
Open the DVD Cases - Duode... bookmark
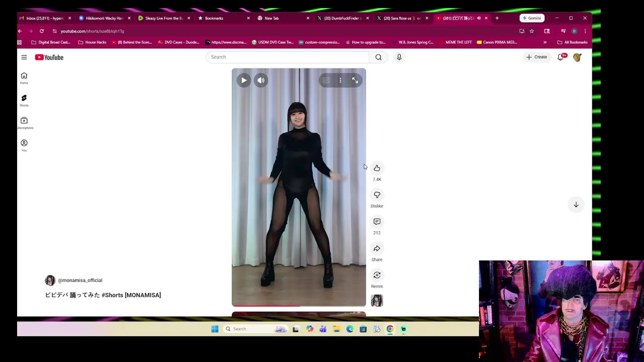tap(179, 42)
